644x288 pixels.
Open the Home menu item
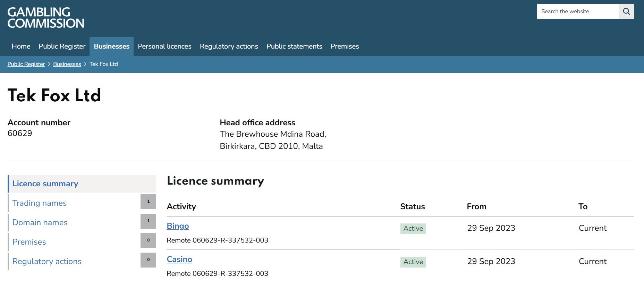click(21, 46)
